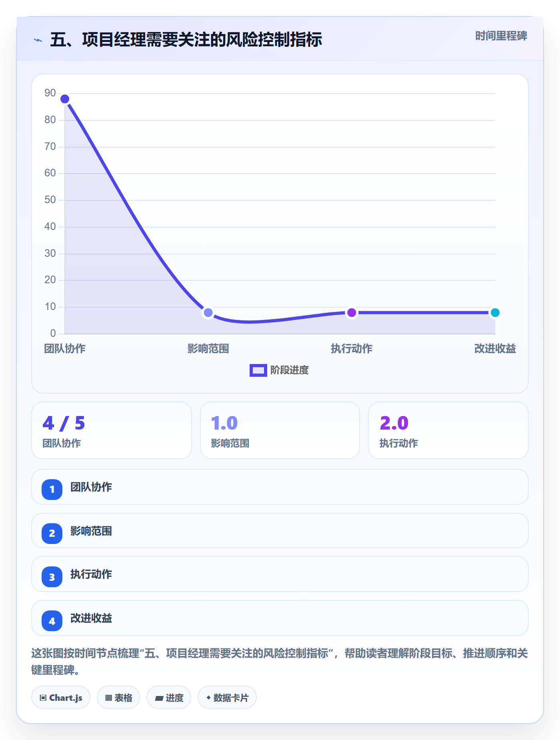Select the 执行动作 purple data point
The height and width of the screenshot is (740, 560).
352,312
